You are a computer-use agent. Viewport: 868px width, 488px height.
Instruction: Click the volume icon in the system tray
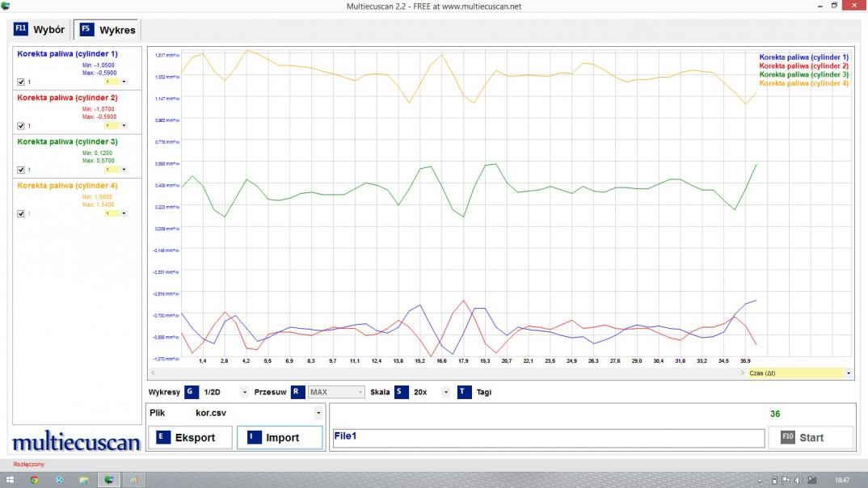[798, 480]
